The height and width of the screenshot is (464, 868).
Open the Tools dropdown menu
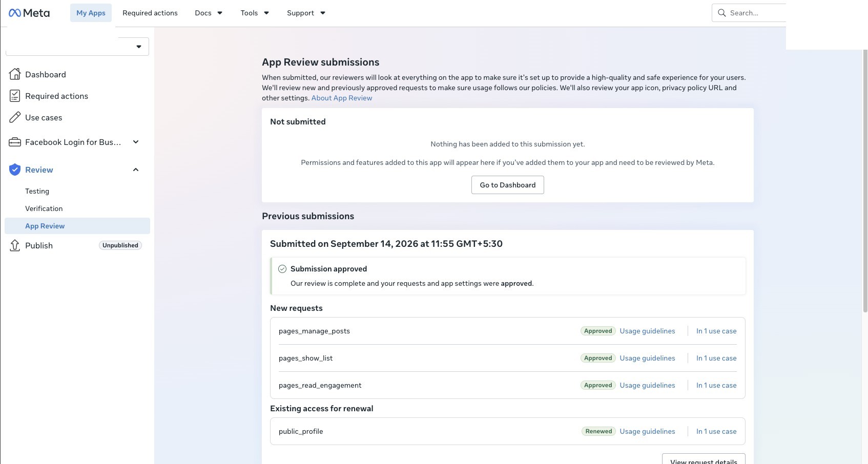point(255,13)
